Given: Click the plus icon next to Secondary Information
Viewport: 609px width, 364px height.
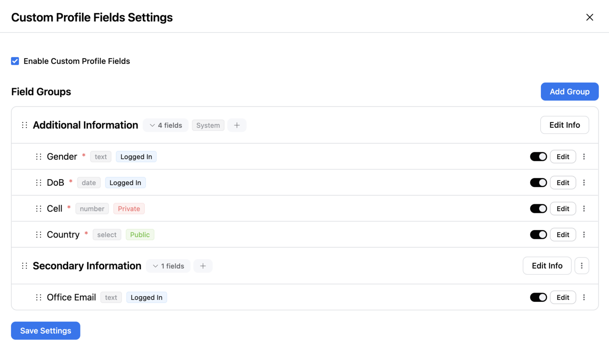Looking at the screenshot, I should pyautogui.click(x=203, y=266).
